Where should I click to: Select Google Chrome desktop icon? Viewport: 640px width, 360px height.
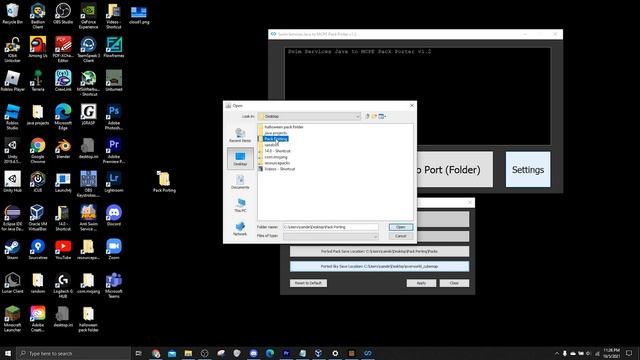click(x=38, y=150)
